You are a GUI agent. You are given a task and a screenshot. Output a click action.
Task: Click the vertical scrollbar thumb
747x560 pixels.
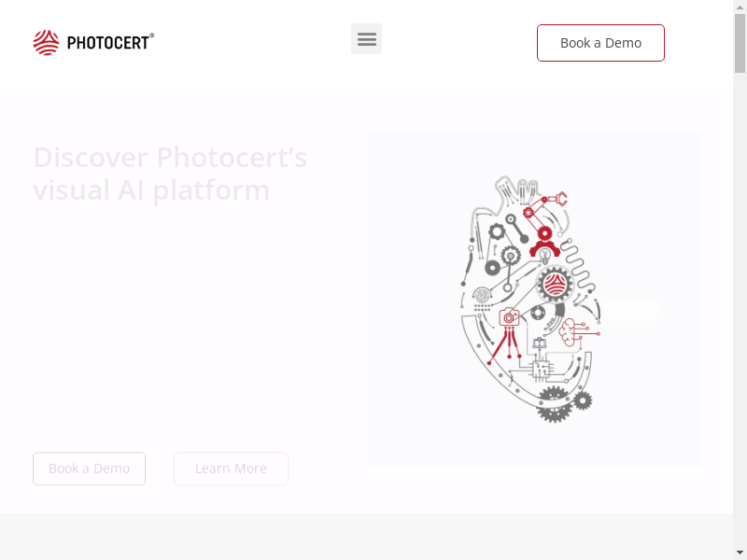(x=740, y=43)
